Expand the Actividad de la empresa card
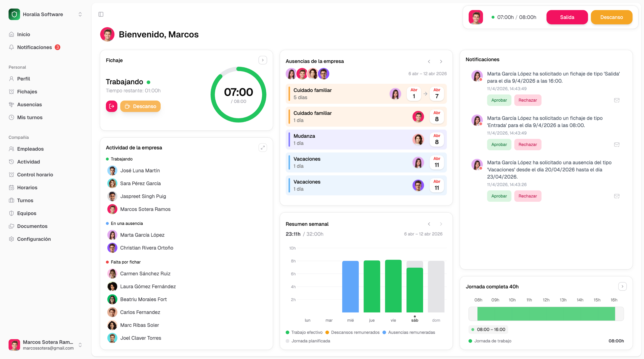Image resolution: width=644 pixels, height=359 pixels. 263,148
